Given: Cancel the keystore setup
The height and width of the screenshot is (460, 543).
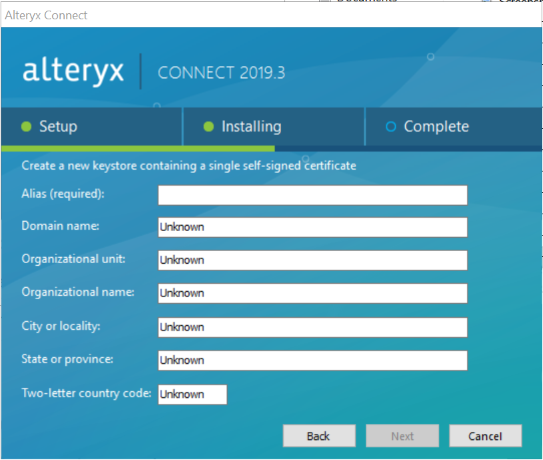Looking at the screenshot, I should tap(486, 436).
